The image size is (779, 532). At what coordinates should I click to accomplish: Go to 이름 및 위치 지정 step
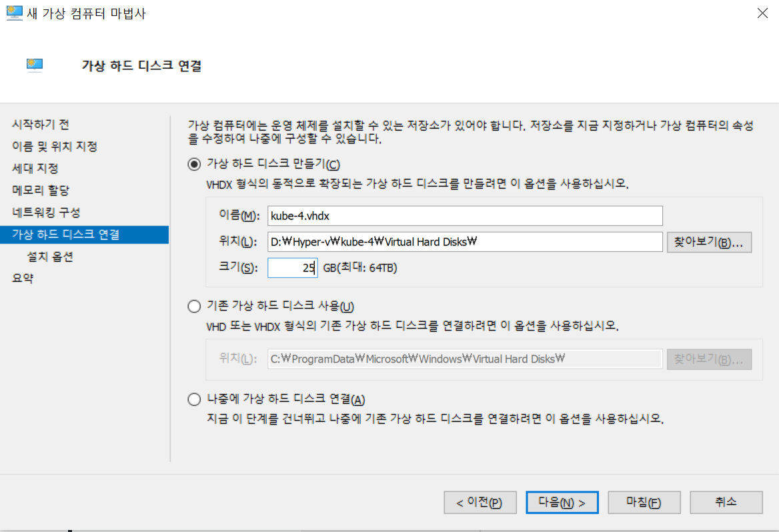(x=55, y=146)
